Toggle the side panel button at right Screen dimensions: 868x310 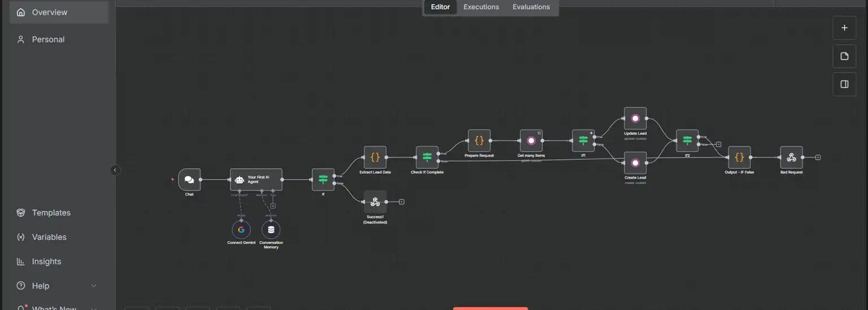(844, 84)
